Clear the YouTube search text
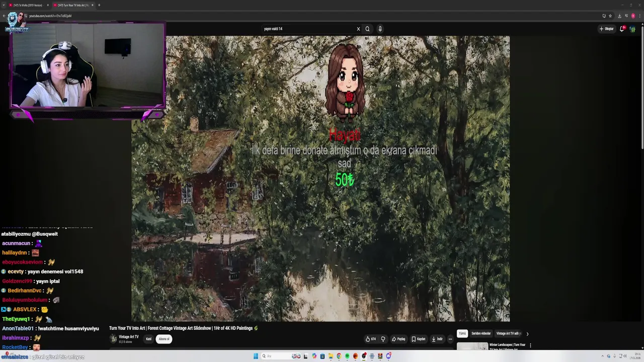This screenshot has width=644, height=362. [x=358, y=29]
